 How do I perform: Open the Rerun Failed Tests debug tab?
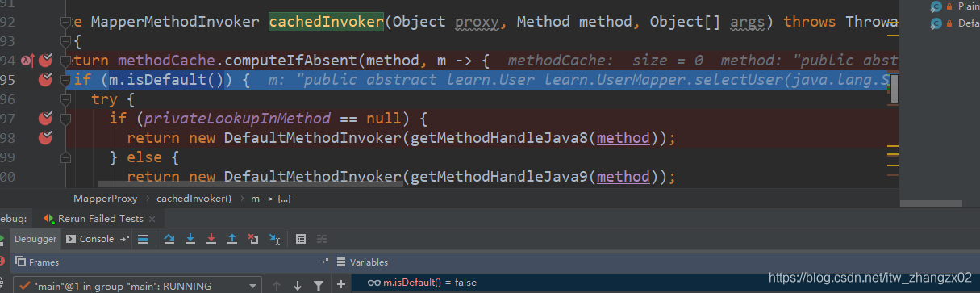(x=99, y=219)
